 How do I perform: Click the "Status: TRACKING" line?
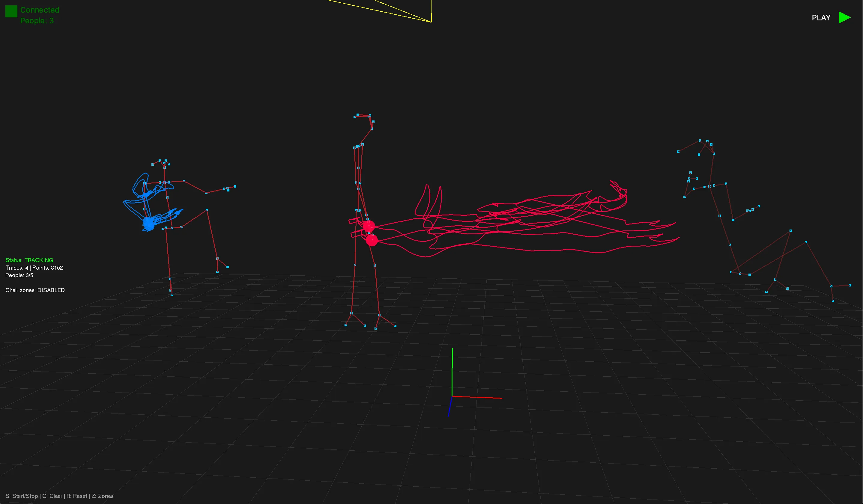(x=29, y=260)
